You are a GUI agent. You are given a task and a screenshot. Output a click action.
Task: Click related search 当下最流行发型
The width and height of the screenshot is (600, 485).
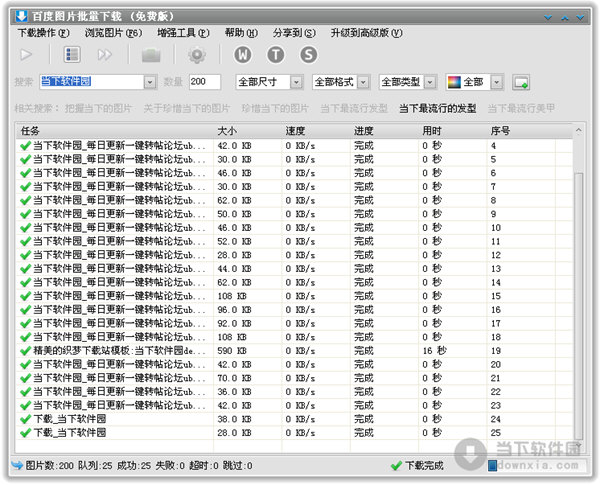(354, 109)
